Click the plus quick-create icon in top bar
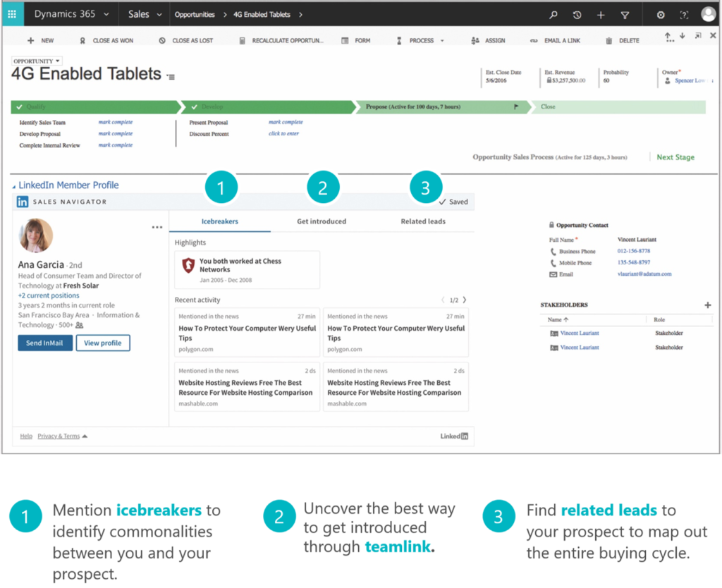 (x=601, y=15)
